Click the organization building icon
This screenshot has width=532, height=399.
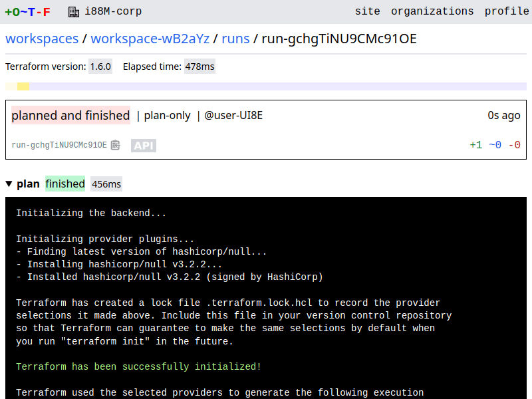coord(74,12)
